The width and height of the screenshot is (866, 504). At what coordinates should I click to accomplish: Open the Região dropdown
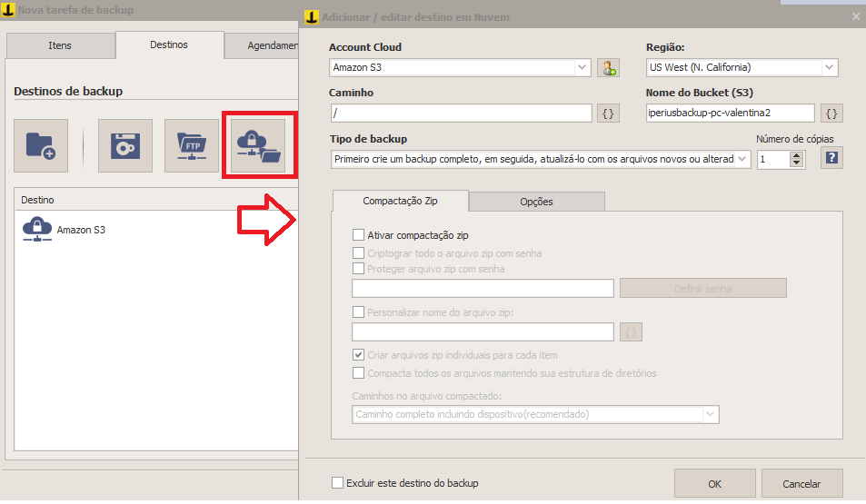(829, 67)
